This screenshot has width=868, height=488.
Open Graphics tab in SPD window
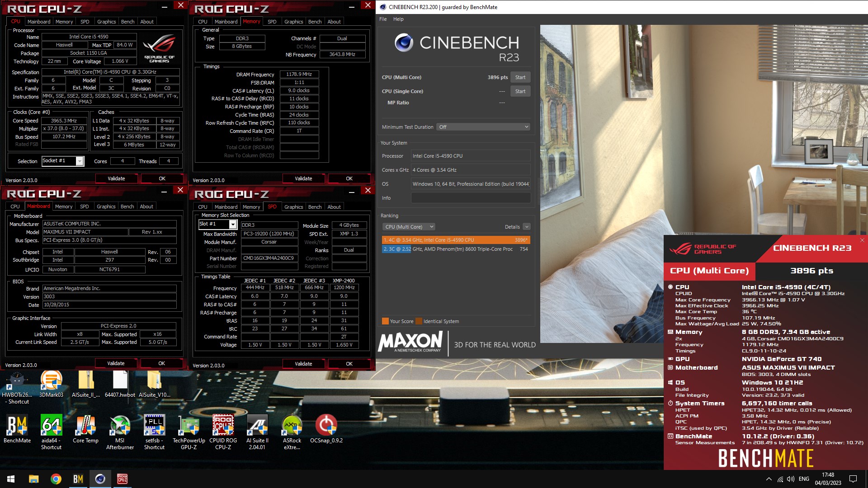point(293,207)
